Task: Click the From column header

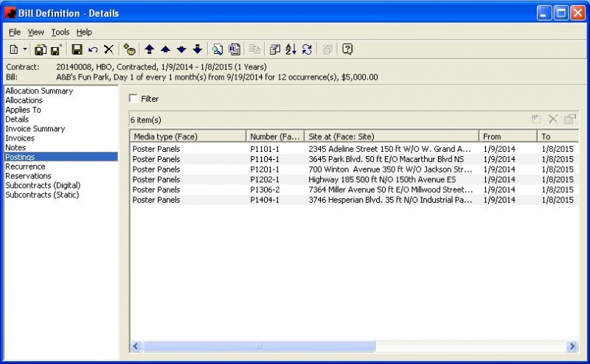Action: pyautogui.click(x=508, y=136)
